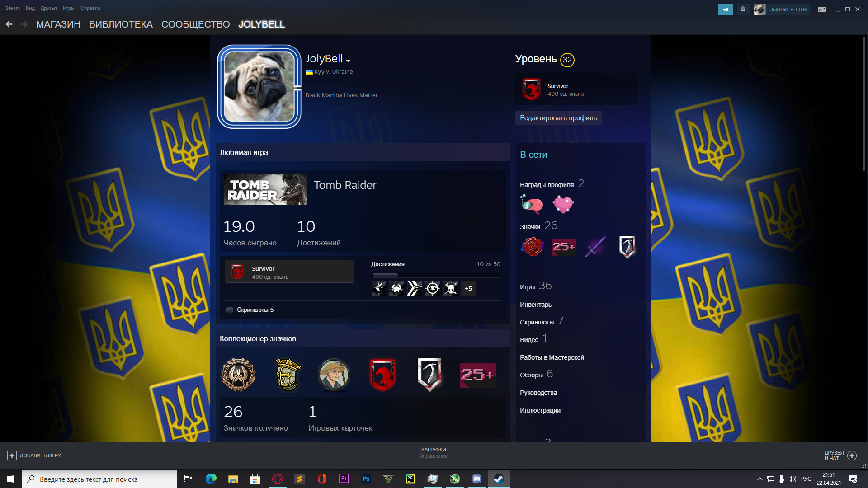
Task: Open Tomb Raider game banner thumbnail
Action: click(x=265, y=190)
